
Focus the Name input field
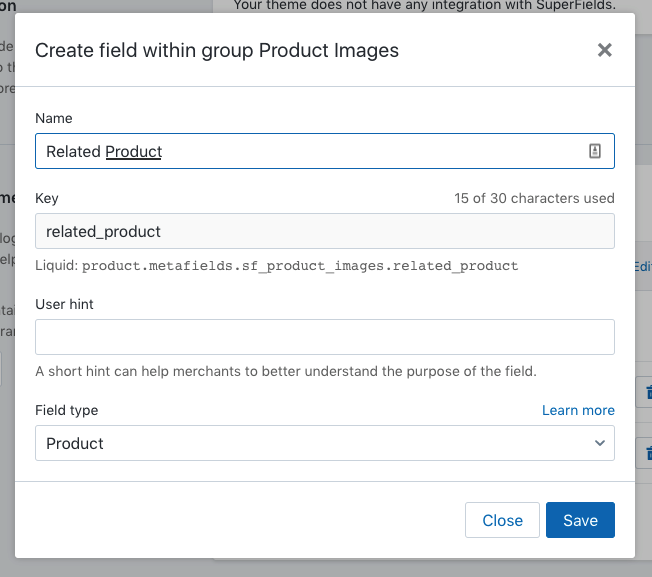[x=325, y=151]
